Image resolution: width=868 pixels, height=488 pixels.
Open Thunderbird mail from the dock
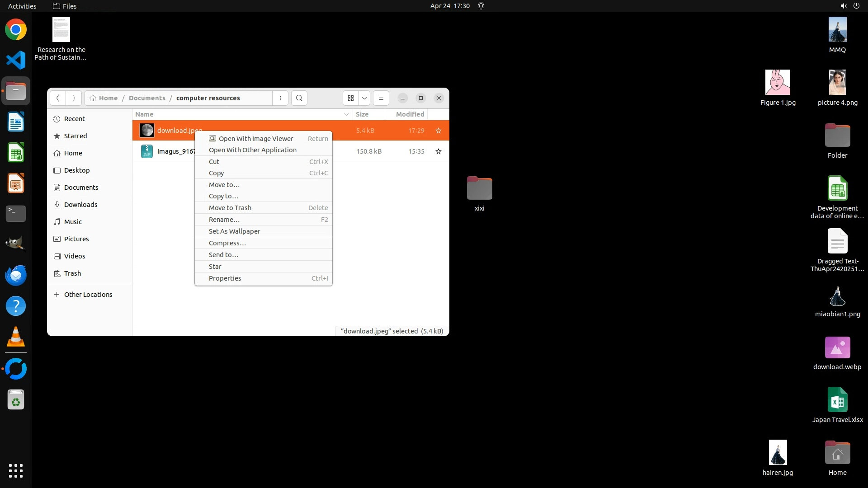(16, 275)
